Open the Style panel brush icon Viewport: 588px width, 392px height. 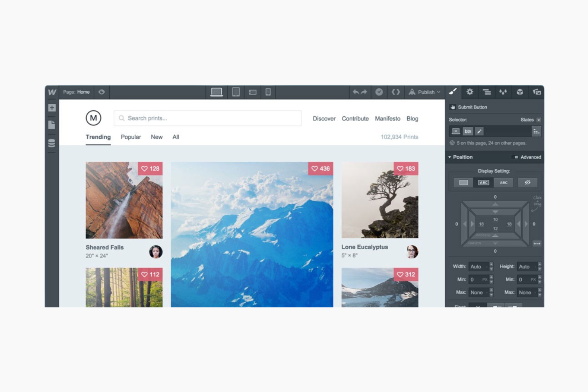453,92
